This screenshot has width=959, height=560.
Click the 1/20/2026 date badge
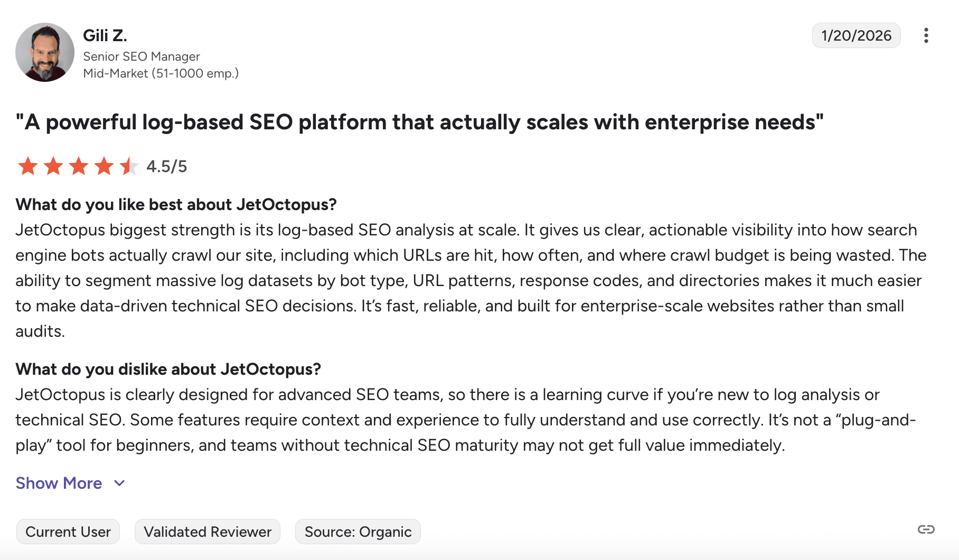[x=856, y=35]
